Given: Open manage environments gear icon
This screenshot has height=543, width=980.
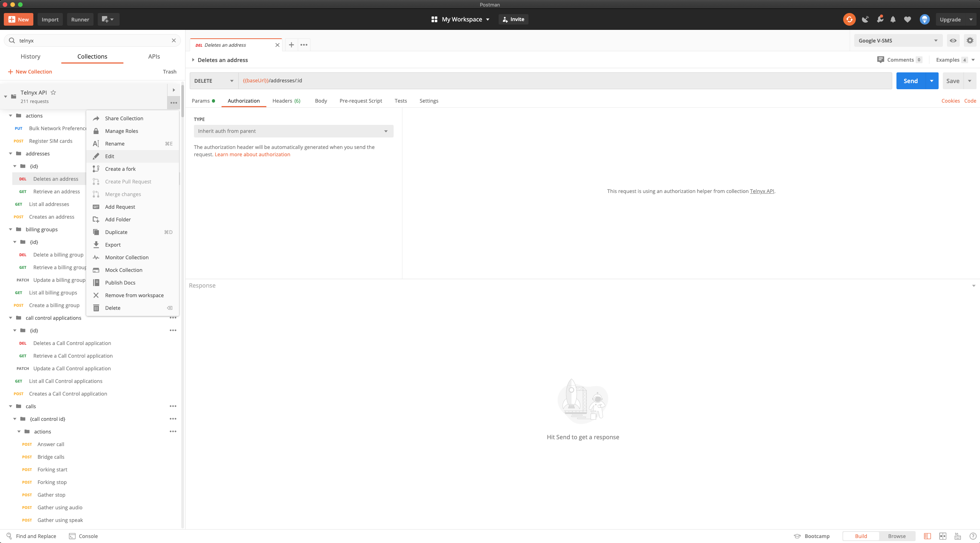Looking at the screenshot, I should pyautogui.click(x=970, y=41).
